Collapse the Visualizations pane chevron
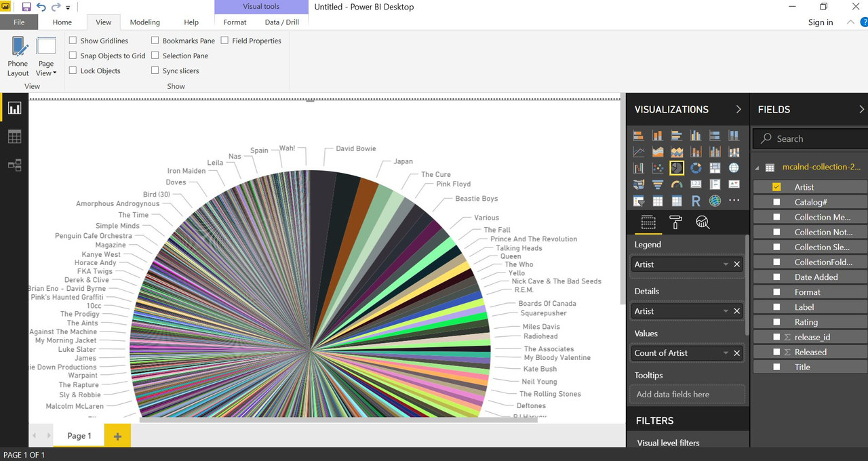868x461 pixels. point(738,109)
